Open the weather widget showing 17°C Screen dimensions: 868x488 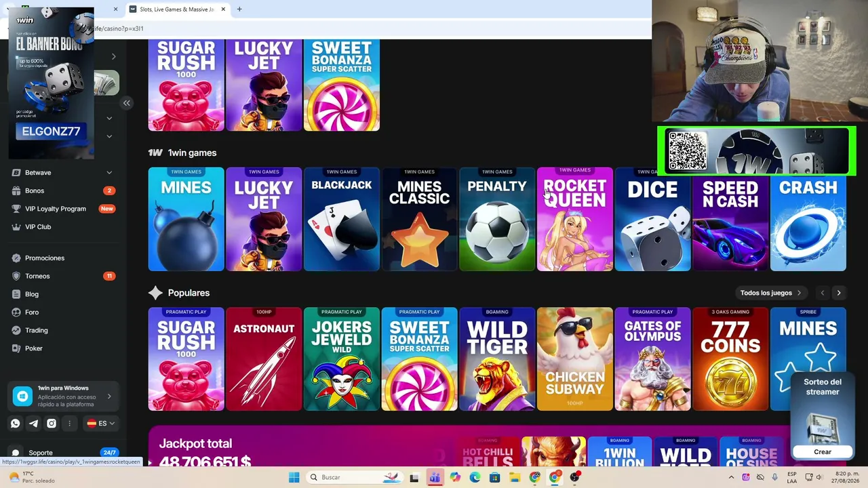[x=31, y=477]
